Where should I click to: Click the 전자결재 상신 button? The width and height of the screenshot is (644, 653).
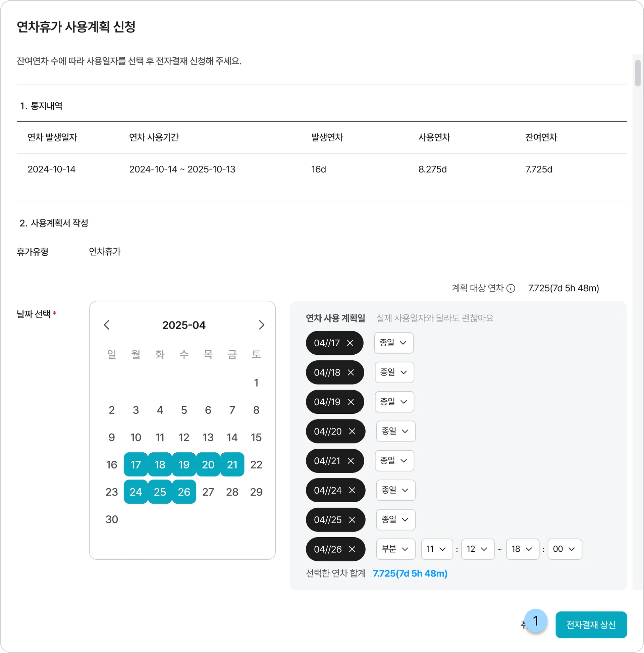[591, 624]
